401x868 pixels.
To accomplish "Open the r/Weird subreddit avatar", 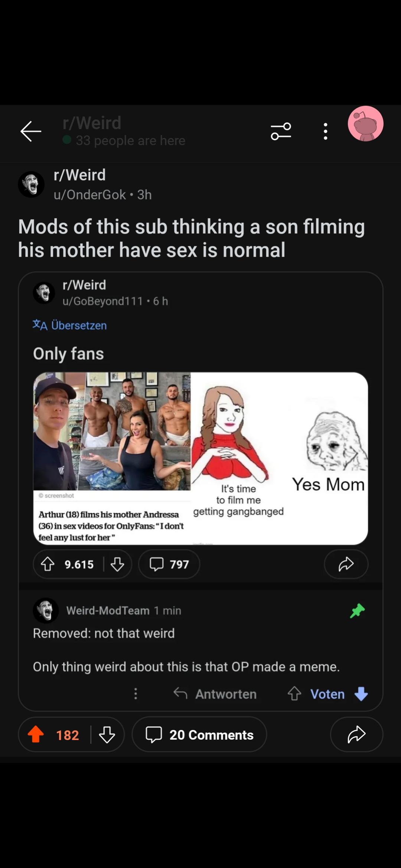I will 31,184.
